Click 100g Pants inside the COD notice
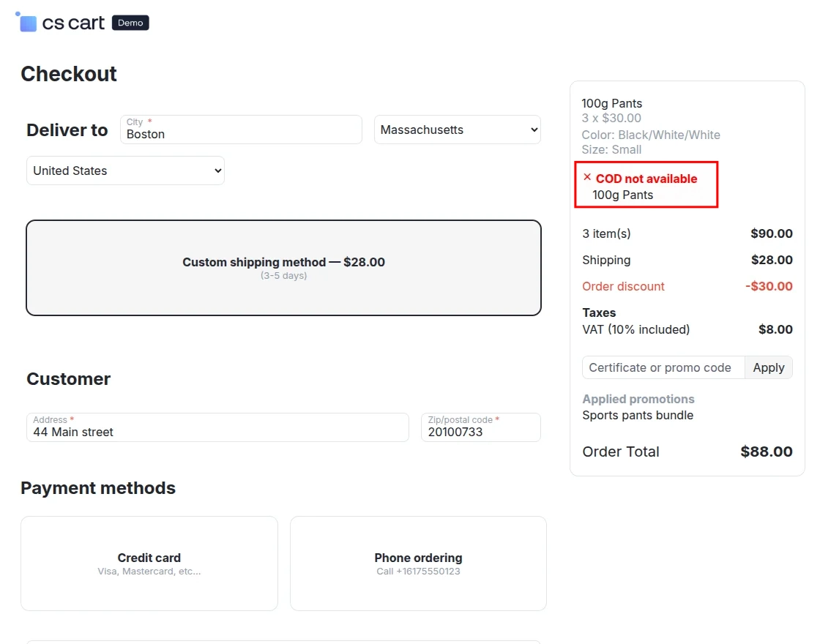The width and height of the screenshot is (820, 644). (623, 195)
